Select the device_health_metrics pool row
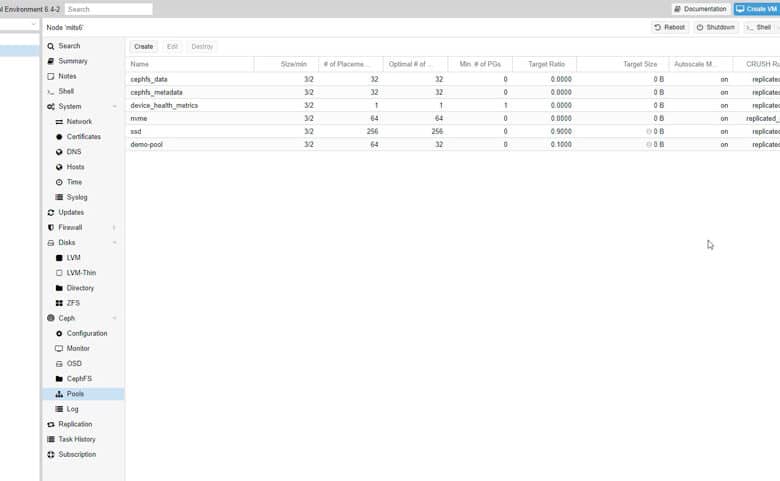 (453, 105)
